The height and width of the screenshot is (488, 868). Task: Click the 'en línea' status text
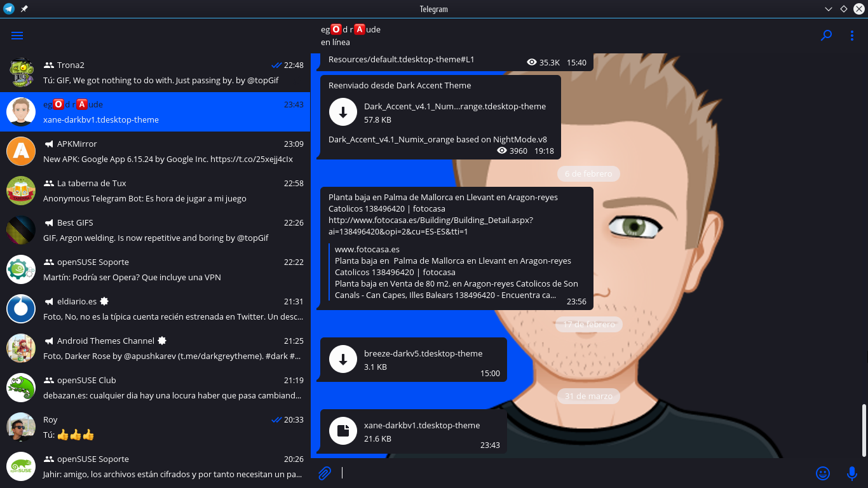336,43
